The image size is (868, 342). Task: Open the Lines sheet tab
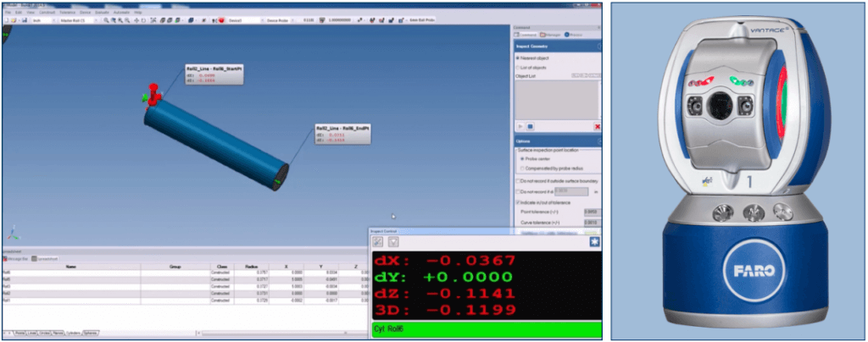pos(31,334)
